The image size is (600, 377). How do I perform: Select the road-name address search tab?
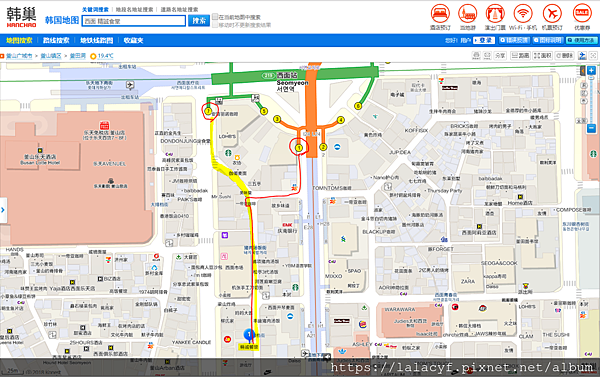(x=179, y=10)
